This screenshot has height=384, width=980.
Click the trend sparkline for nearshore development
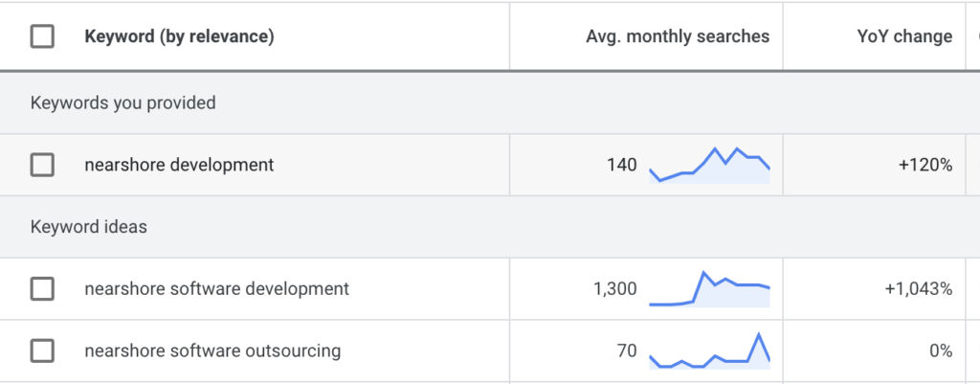(709, 165)
